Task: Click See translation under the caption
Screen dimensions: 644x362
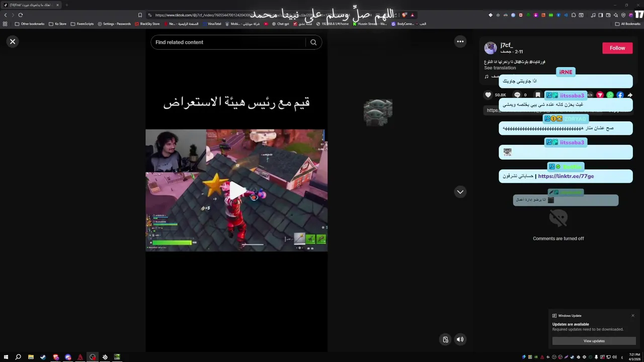Action: coord(500,68)
